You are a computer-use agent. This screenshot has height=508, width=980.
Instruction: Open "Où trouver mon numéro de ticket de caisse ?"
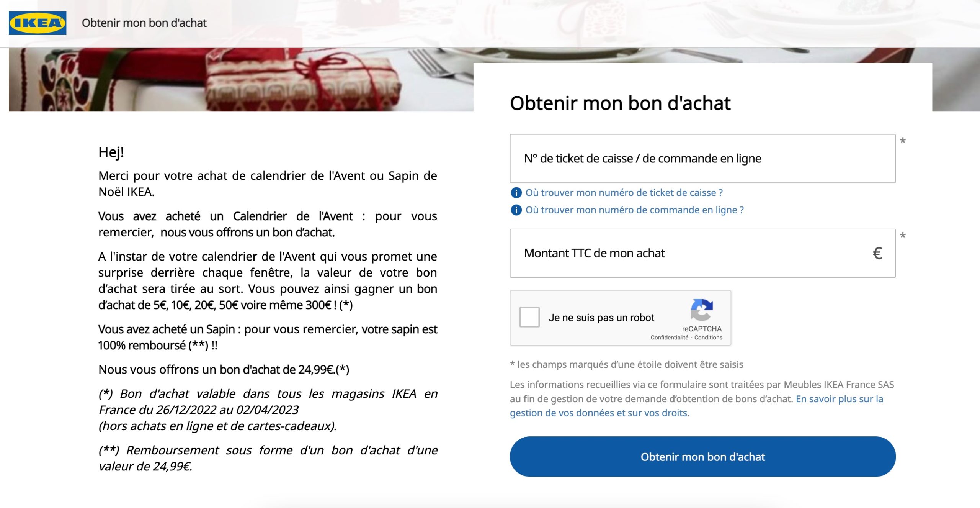(624, 193)
